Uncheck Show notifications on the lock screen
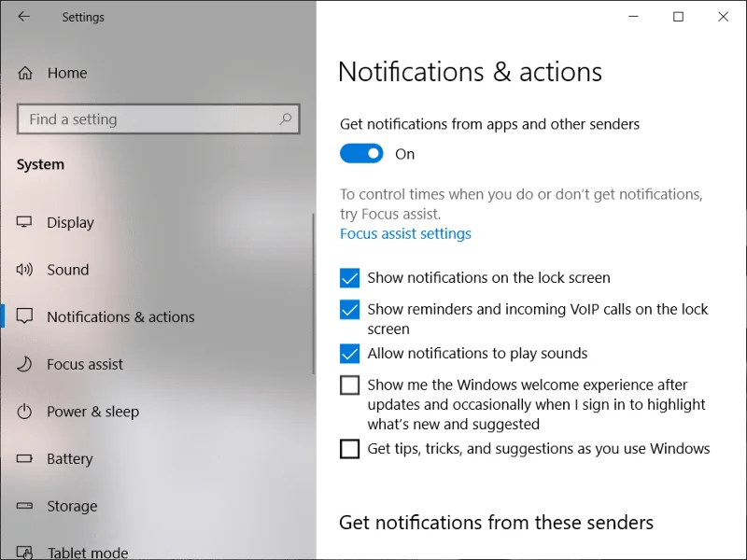747x560 pixels. coord(349,278)
